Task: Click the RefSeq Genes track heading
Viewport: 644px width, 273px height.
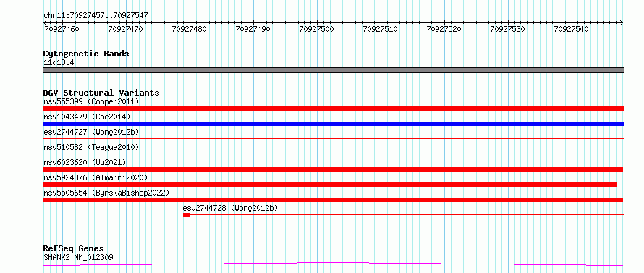Action: (x=74, y=249)
